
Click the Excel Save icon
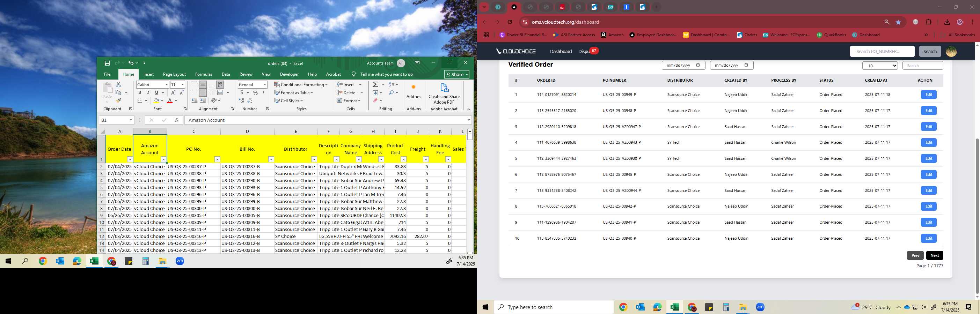tap(107, 63)
